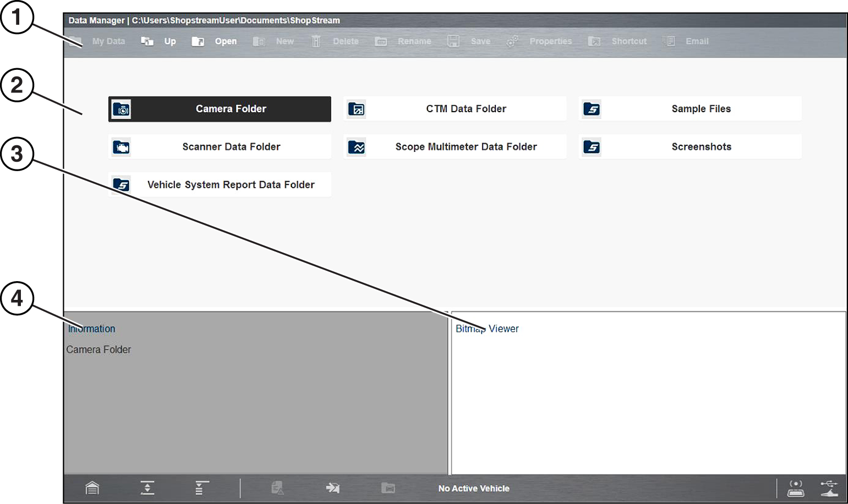Click the Delete trash icon in toolbar
Viewport: 848px width, 504px height.
[316, 41]
